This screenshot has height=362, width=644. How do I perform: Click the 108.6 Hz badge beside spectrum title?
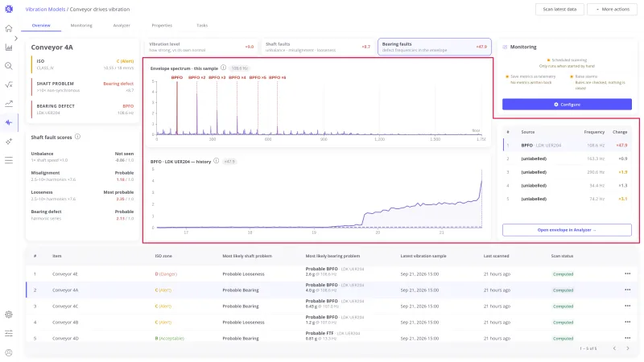pyautogui.click(x=240, y=68)
